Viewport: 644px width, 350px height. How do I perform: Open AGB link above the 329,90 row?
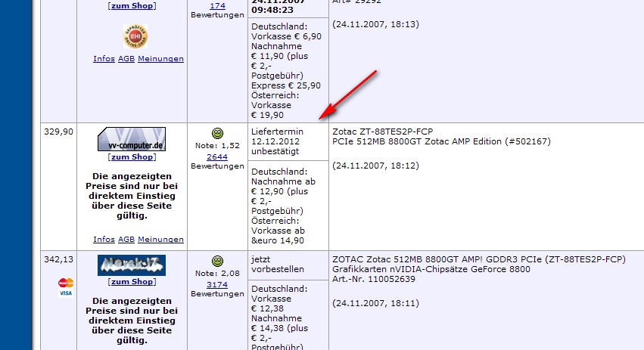[x=126, y=59]
